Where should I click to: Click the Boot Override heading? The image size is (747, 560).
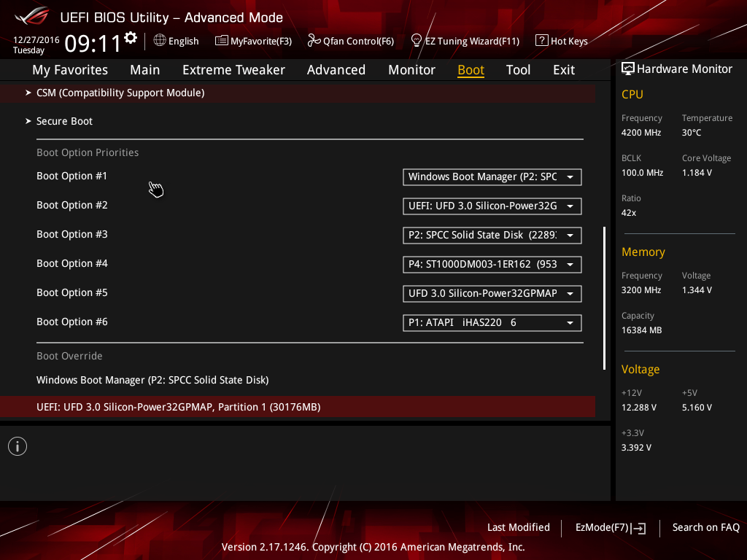69,356
